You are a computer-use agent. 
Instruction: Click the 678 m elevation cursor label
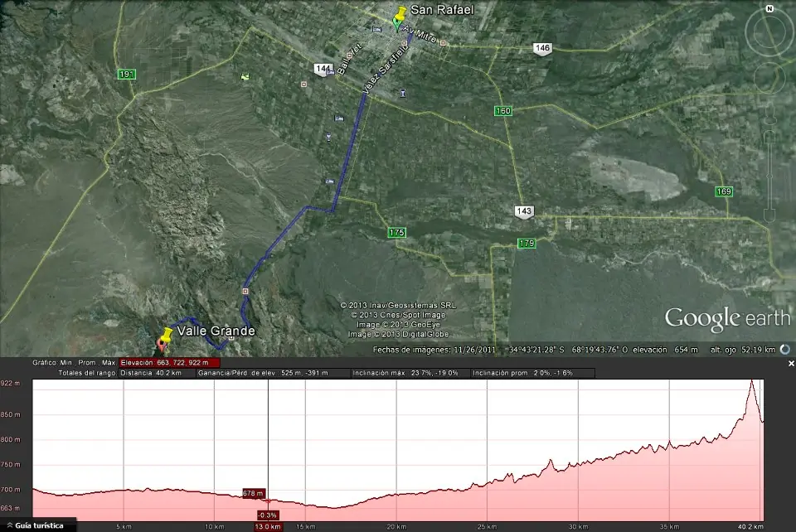[253, 493]
